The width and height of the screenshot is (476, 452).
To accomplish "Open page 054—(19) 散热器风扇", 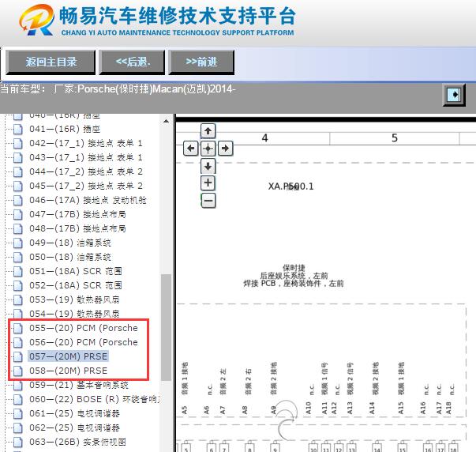I will click(x=74, y=314).
